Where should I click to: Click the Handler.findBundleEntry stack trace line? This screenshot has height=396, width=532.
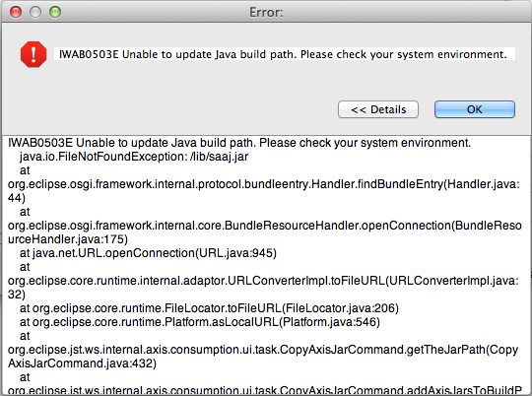pos(264,184)
